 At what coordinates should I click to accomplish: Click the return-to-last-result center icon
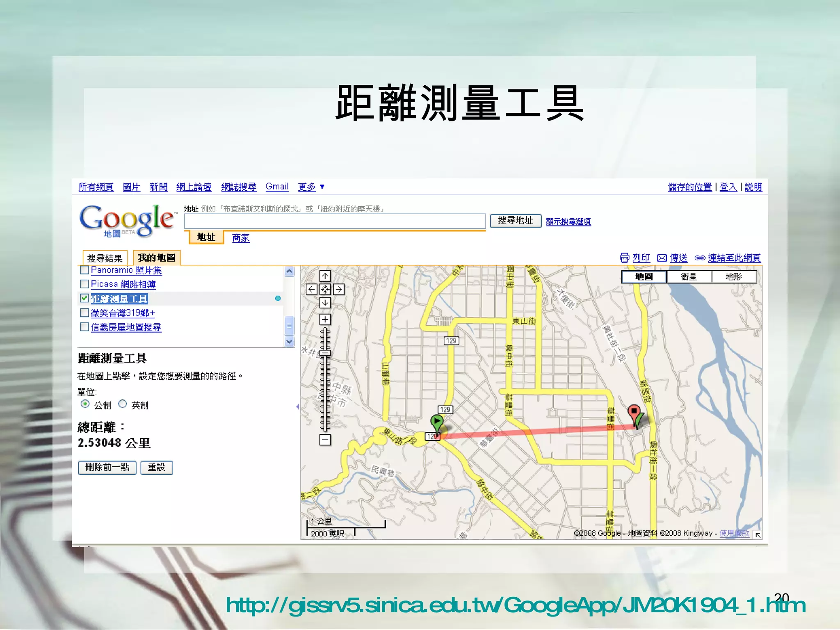[325, 290]
